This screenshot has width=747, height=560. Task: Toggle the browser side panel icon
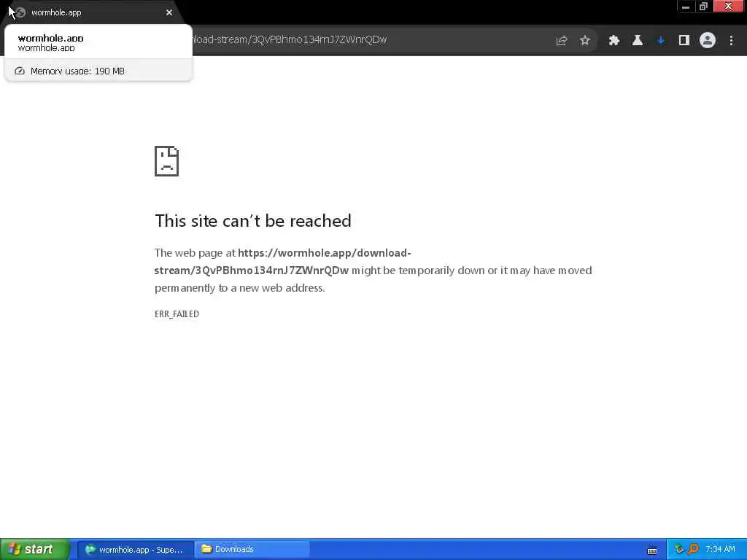point(684,41)
